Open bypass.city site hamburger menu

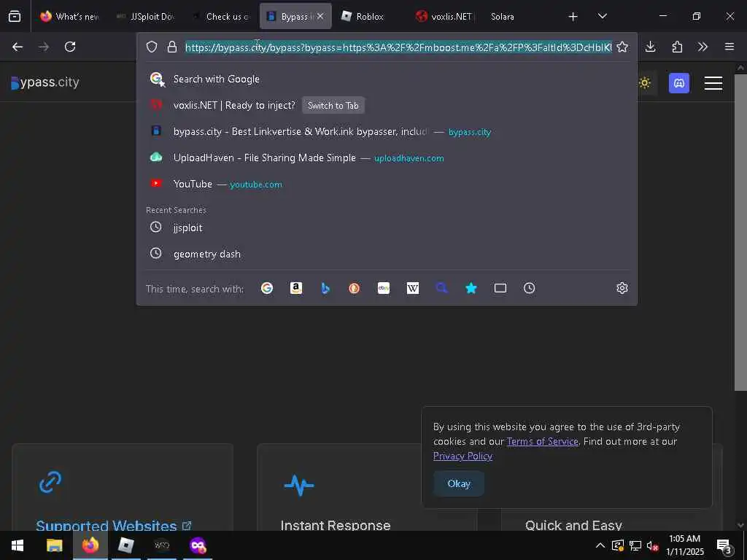713,83
